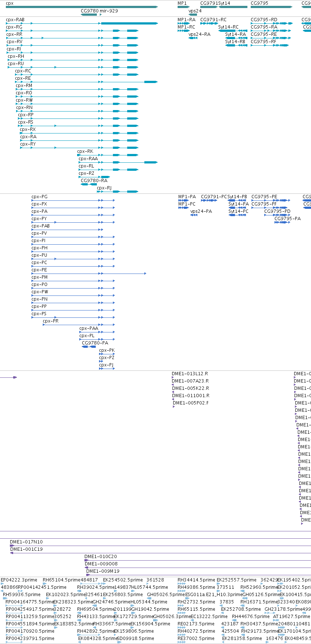
Task: Select EST EK252557.5prime
Action: point(236,580)
